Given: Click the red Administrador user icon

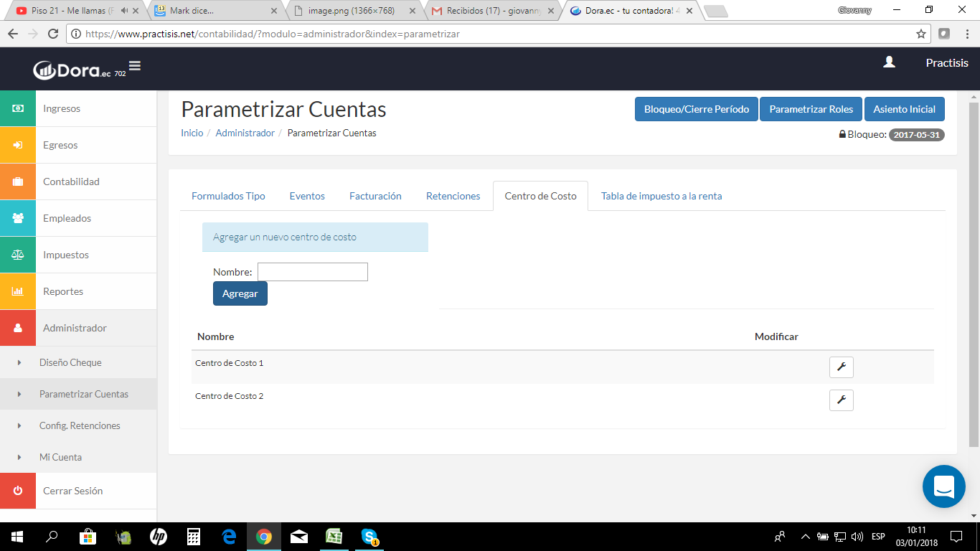Looking at the screenshot, I should coord(18,328).
